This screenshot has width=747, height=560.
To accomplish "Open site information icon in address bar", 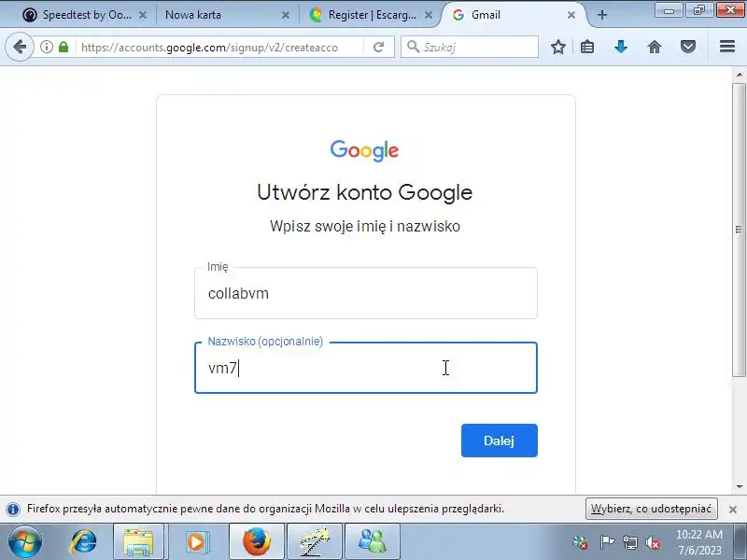I will coord(46,47).
